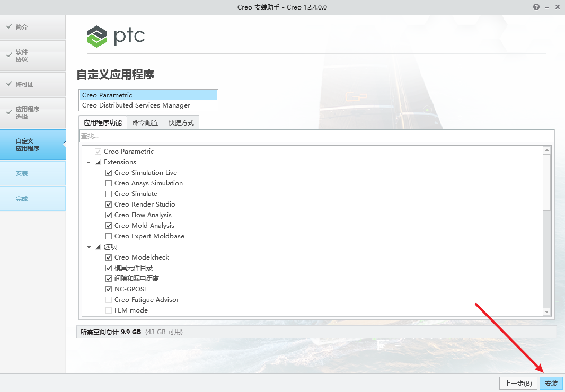Click the PTC logo
Viewport: 565px width, 392px height.
click(x=116, y=37)
